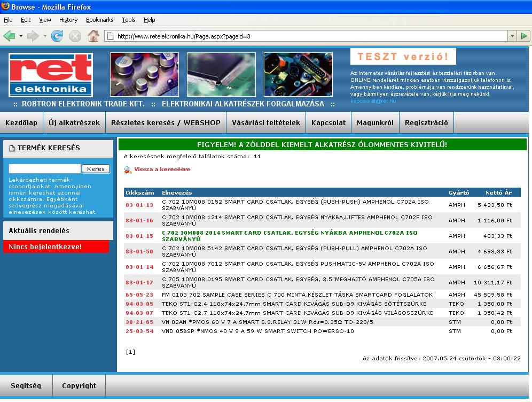The height and width of the screenshot is (402, 532).
Task: Click the magnifier icon beside Vissza a keresésre
Action: pos(128,169)
